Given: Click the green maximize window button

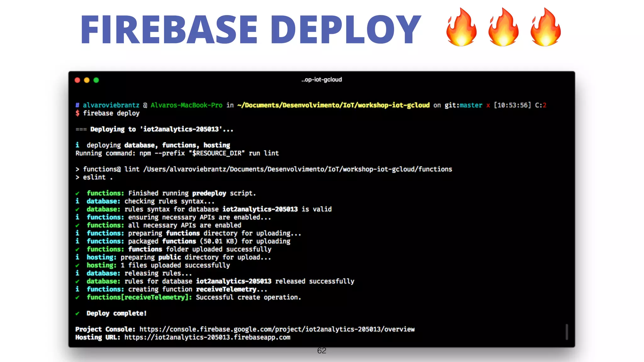Looking at the screenshot, I should pos(96,80).
